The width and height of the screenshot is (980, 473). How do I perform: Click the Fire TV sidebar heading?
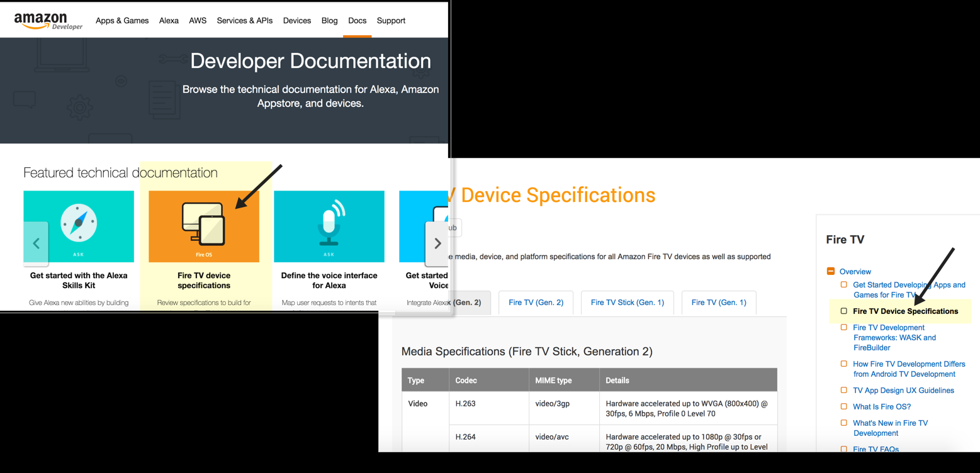point(845,240)
